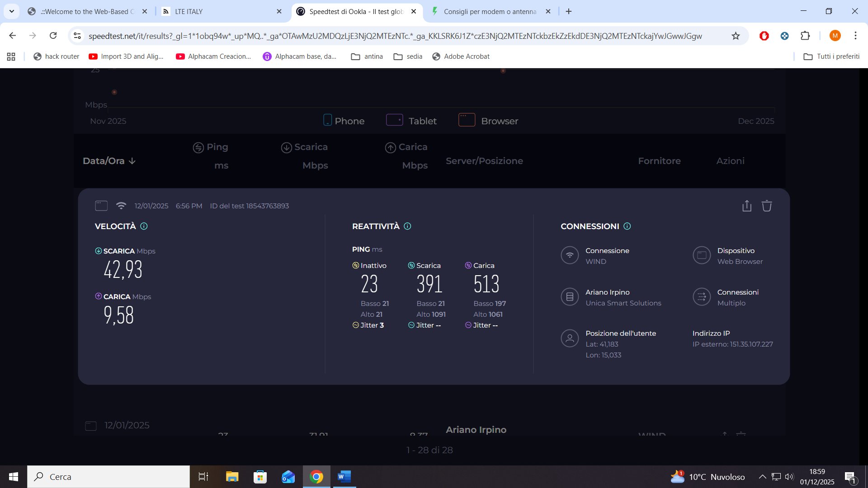Sort results by Data/Ora column
The height and width of the screenshot is (488, 868).
pyautogui.click(x=109, y=161)
